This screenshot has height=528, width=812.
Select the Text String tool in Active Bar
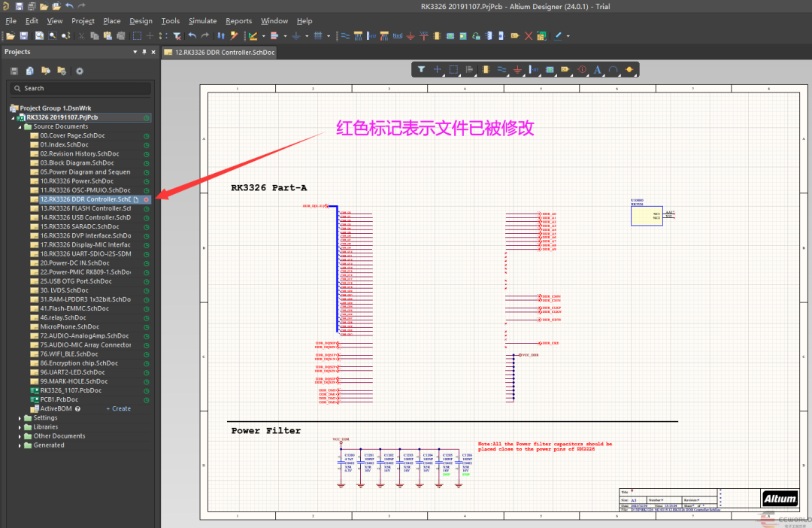pos(598,69)
